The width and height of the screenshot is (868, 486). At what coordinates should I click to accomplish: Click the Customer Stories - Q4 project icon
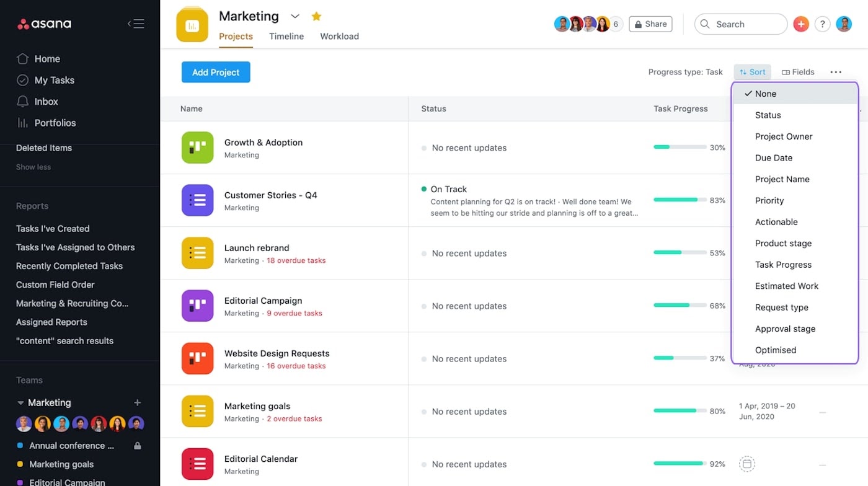point(198,200)
